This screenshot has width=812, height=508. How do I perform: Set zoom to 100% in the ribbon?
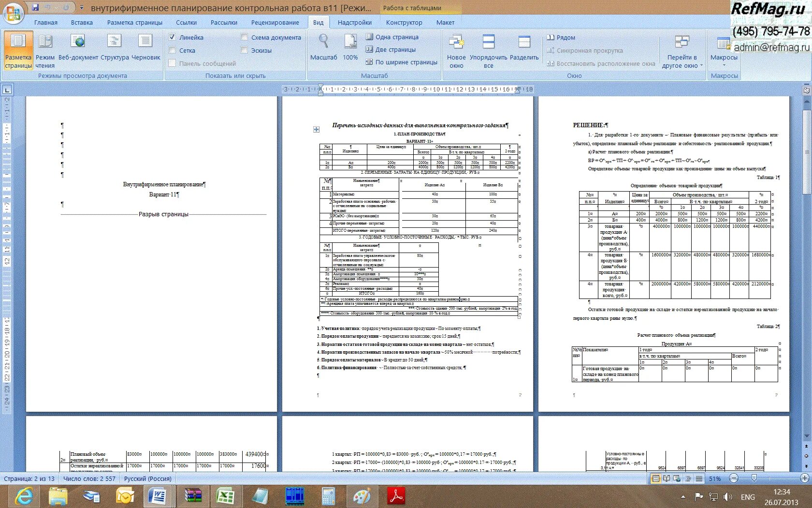pyautogui.click(x=350, y=47)
